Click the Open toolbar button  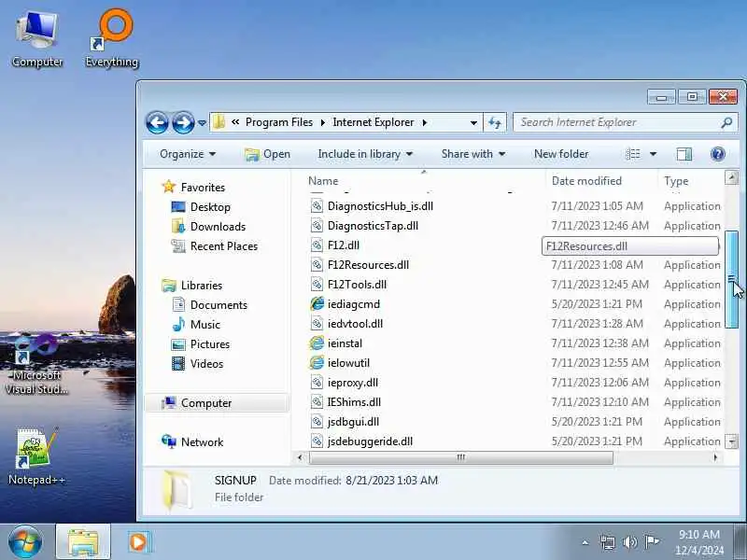267,154
